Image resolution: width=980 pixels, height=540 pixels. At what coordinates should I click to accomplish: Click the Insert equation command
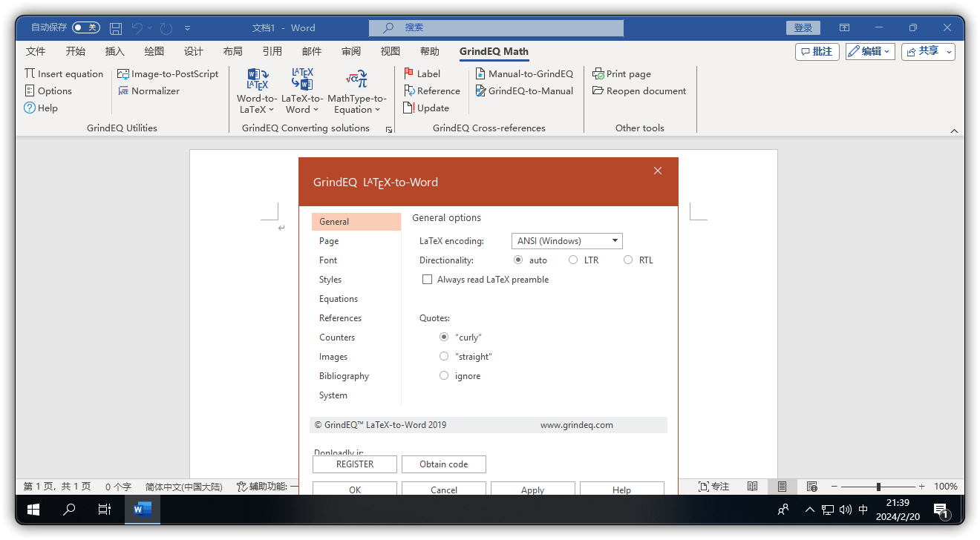[x=64, y=73]
